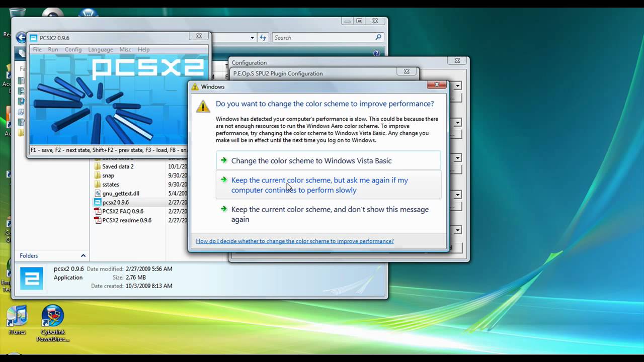Click the 'Date created: 10/3/2009 8:13 AM' text
644x362 pixels.
(x=132, y=286)
